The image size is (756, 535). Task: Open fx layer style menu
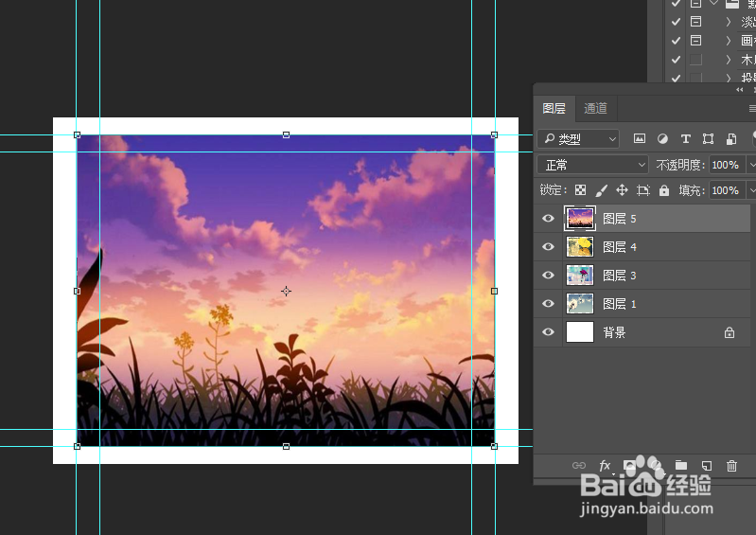click(605, 466)
